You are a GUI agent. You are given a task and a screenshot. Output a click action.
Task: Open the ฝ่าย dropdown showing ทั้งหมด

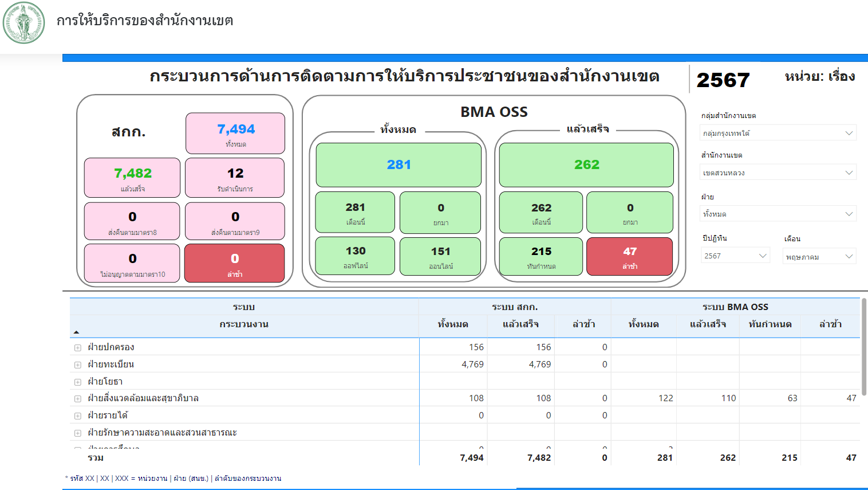pos(778,214)
